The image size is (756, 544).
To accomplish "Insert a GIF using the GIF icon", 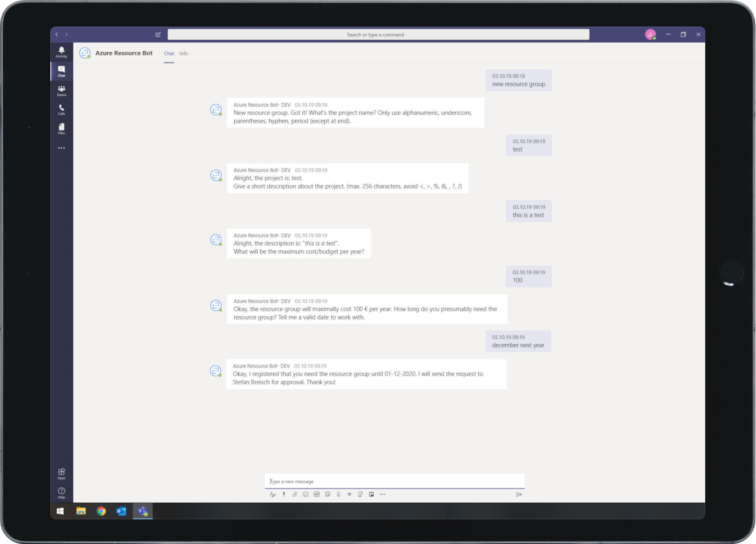I will 317,494.
